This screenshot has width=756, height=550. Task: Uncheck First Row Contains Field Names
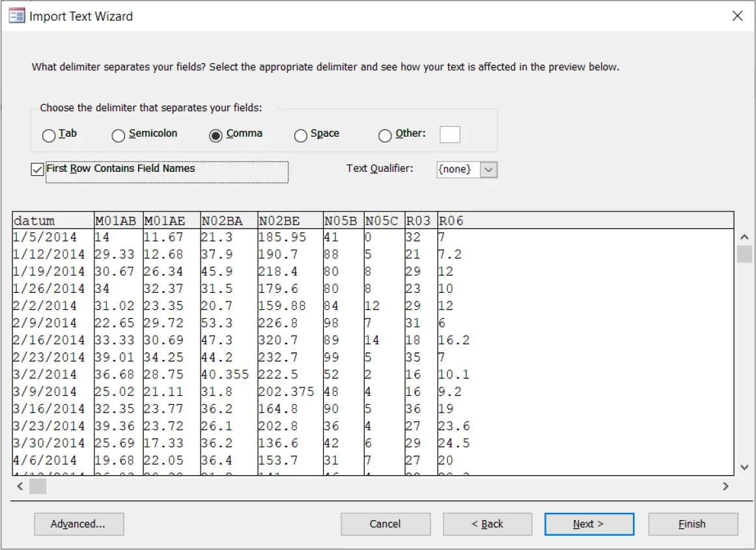click(x=37, y=169)
